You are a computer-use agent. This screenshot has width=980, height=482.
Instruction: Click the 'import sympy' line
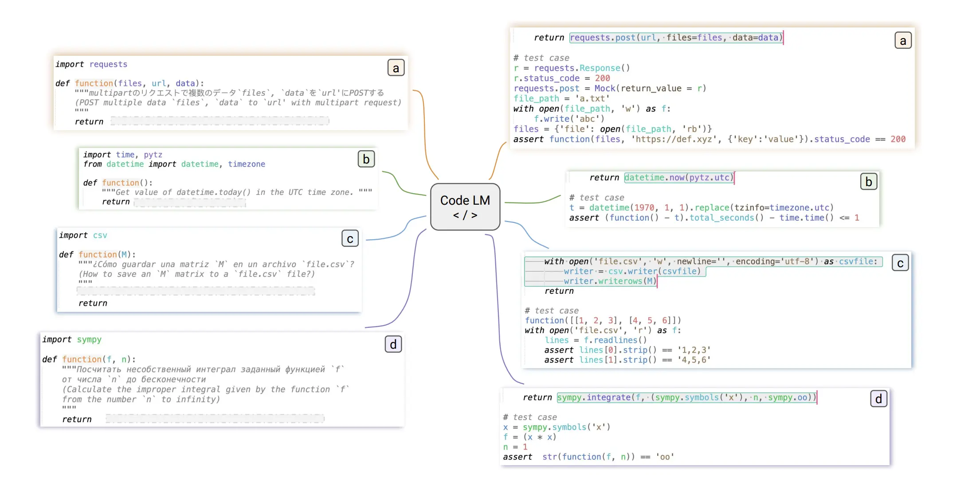[x=72, y=339]
